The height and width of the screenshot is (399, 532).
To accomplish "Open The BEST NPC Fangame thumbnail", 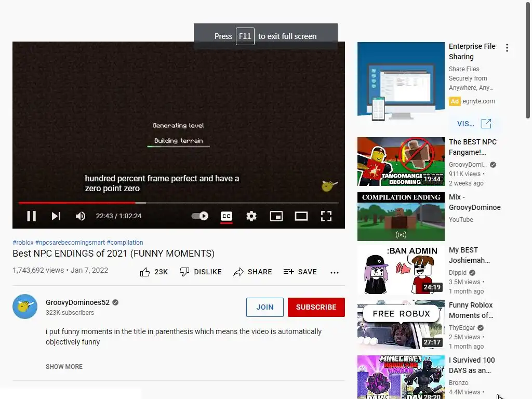I will (x=401, y=162).
